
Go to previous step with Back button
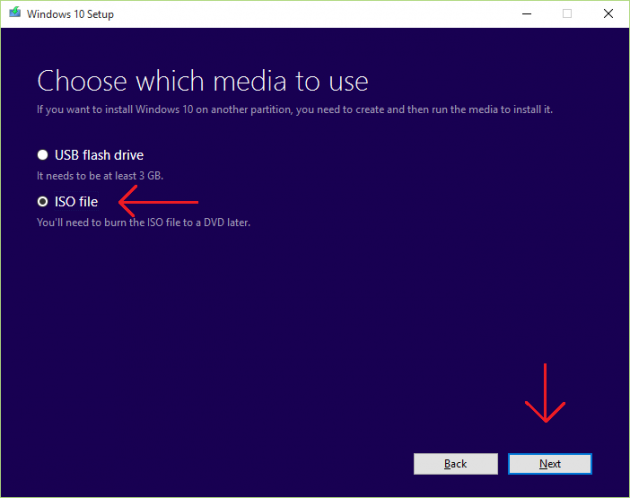pyautogui.click(x=455, y=464)
